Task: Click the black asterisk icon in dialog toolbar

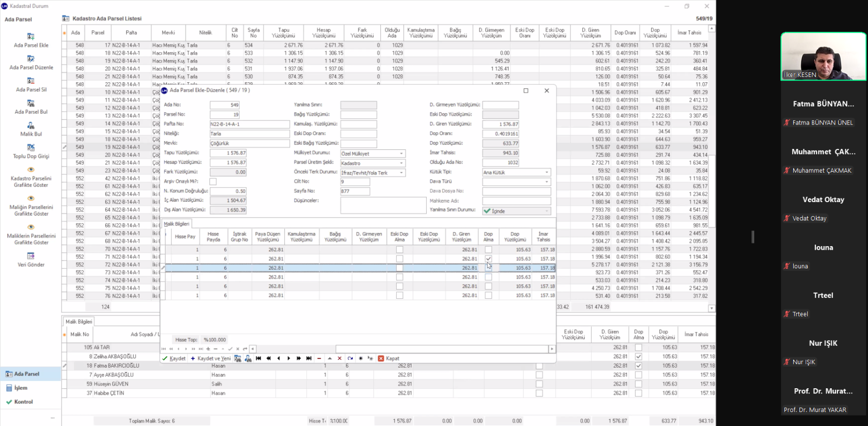Action: pos(361,358)
